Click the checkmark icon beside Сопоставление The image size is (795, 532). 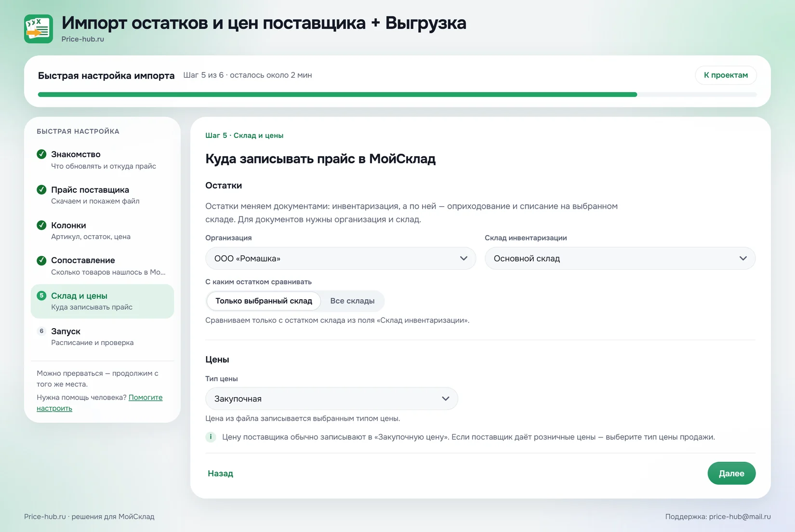[x=41, y=260]
